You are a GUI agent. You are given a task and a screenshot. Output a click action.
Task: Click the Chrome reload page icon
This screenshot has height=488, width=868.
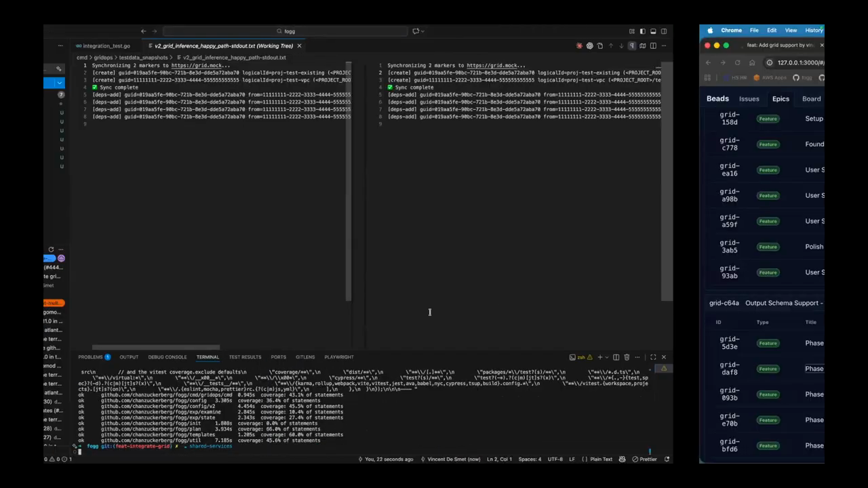pos(737,62)
